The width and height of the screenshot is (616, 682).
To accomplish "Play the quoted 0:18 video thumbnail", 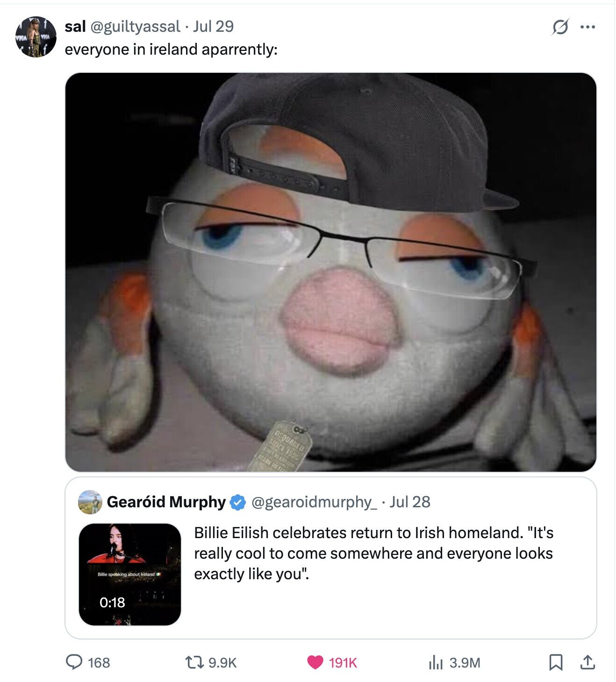I will [x=130, y=574].
